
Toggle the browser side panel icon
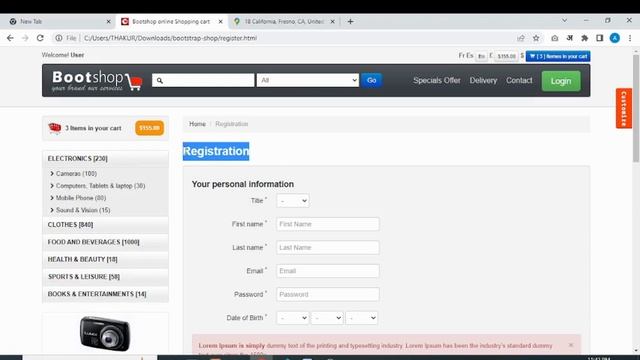tap(600, 38)
